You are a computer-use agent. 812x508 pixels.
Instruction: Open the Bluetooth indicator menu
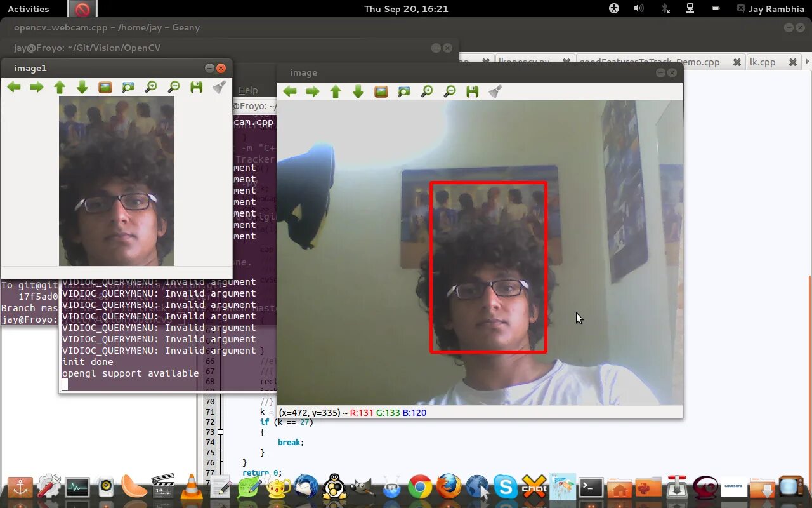(x=665, y=9)
